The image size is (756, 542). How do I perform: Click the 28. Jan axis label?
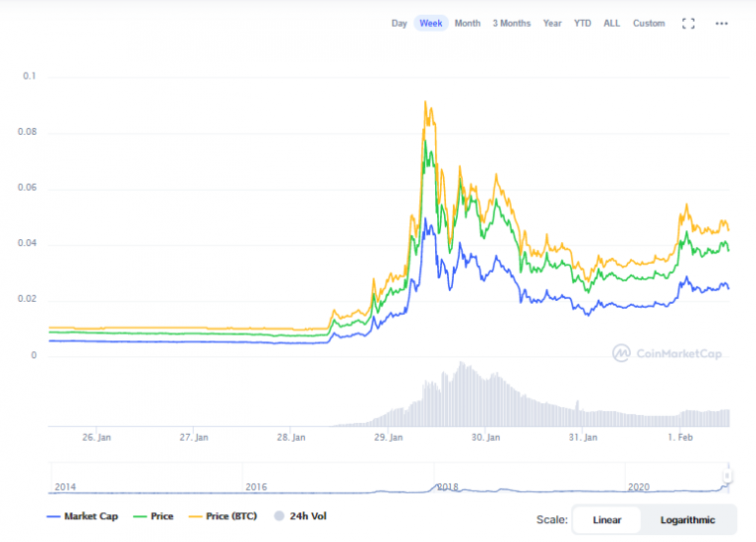(x=290, y=438)
